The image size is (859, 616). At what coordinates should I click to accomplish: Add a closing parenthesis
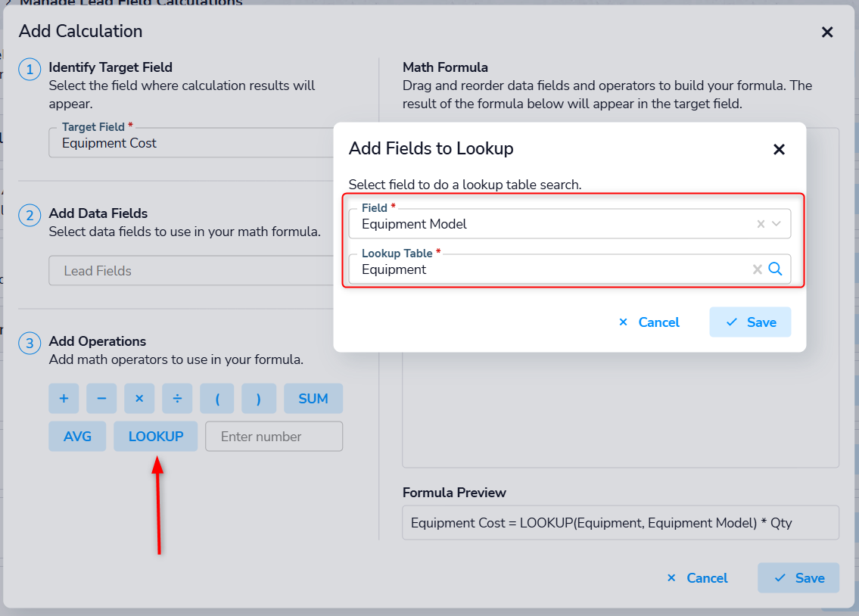click(259, 399)
